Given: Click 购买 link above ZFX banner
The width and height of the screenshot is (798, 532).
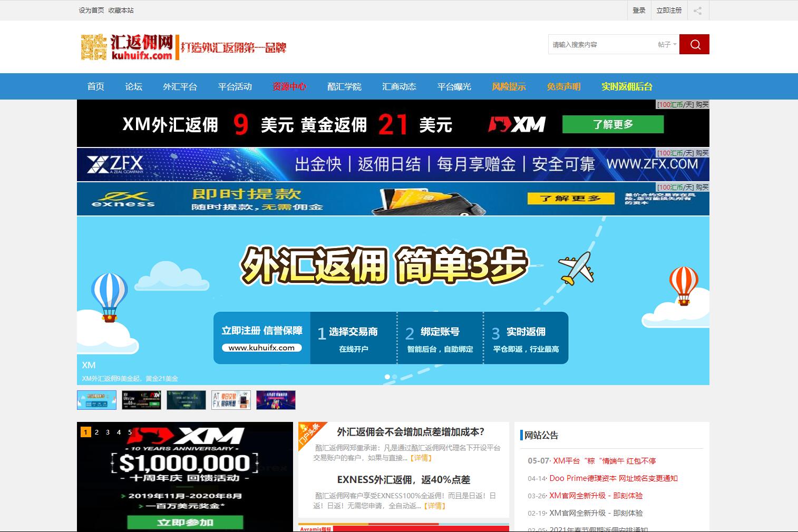Looking at the screenshot, I should tap(702, 153).
